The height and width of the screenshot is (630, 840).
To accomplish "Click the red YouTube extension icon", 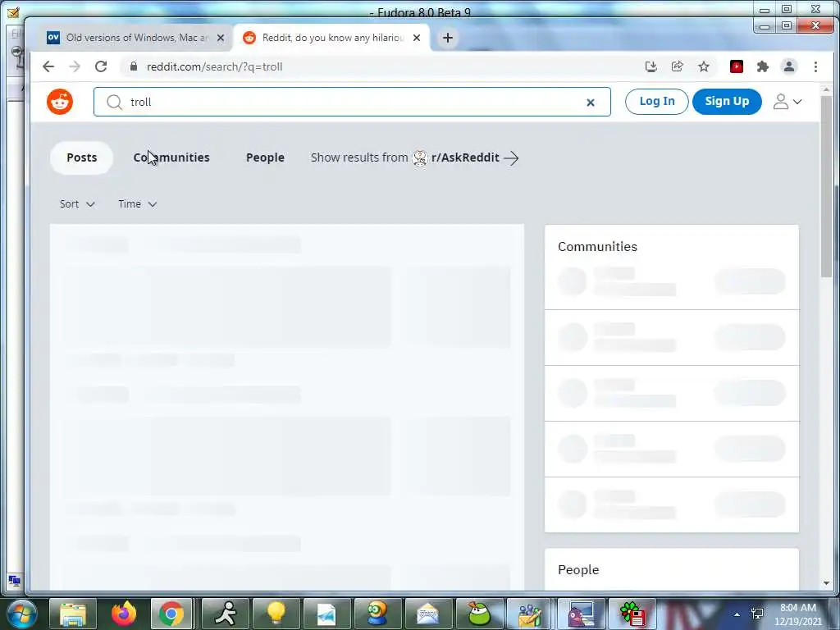I will 737,66.
